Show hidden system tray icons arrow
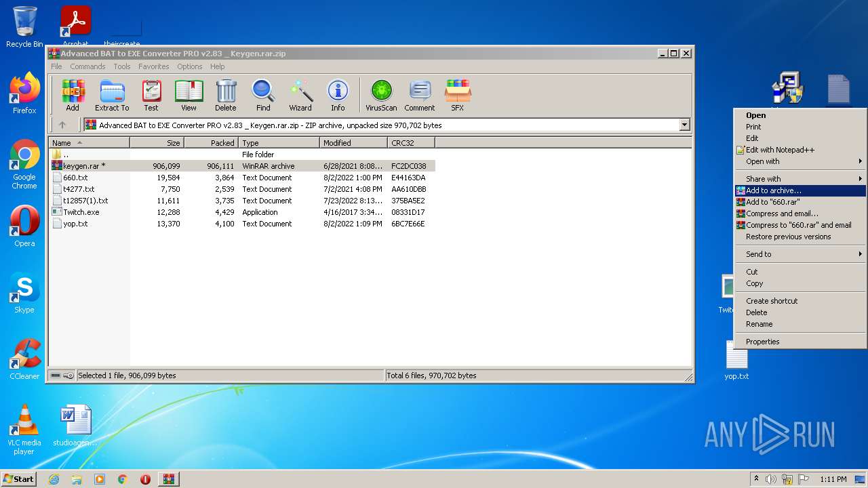This screenshot has height=488, width=868. (756, 479)
